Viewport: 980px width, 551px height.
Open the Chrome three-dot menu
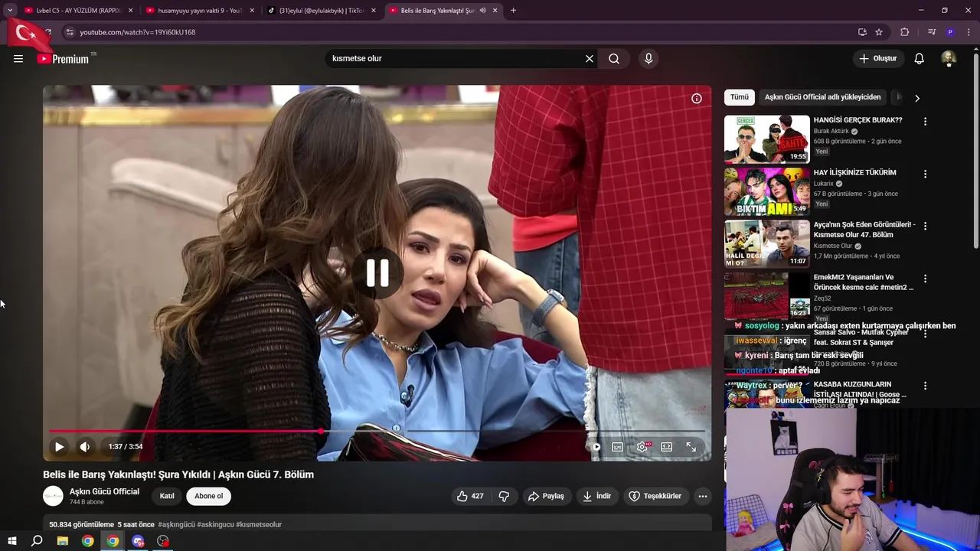[x=969, y=32]
